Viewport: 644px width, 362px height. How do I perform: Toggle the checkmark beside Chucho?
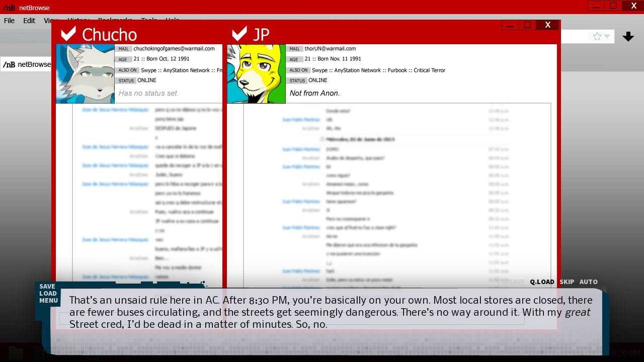pos(68,34)
